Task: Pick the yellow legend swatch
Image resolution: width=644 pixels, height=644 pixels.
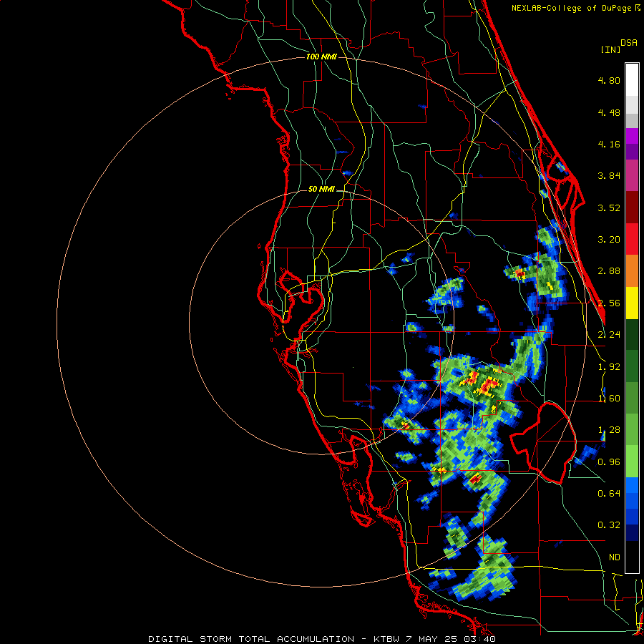Action: pyautogui.click(x=632, y=303)
